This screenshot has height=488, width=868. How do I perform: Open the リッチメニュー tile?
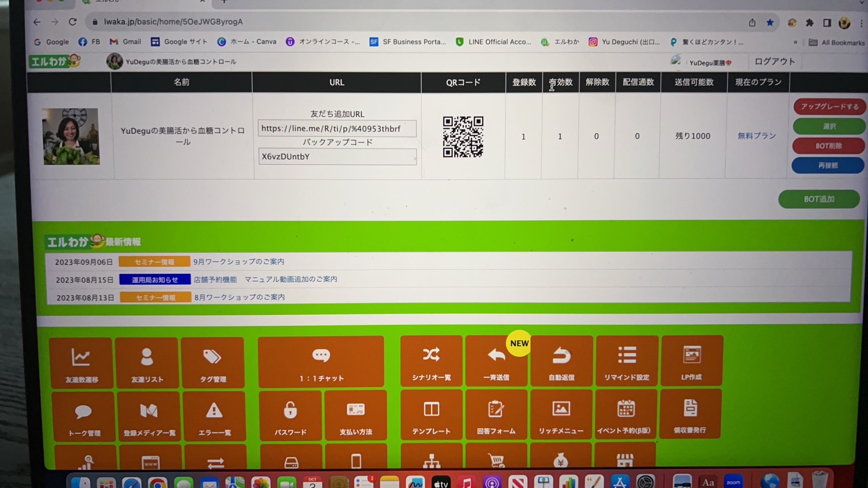pos(561,414)
